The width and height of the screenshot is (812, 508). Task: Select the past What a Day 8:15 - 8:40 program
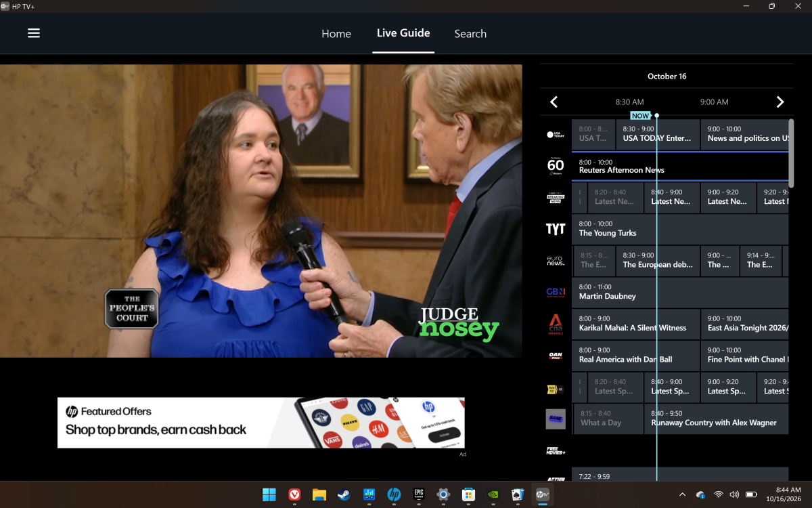pyautogui.click(x=608, y=418)
